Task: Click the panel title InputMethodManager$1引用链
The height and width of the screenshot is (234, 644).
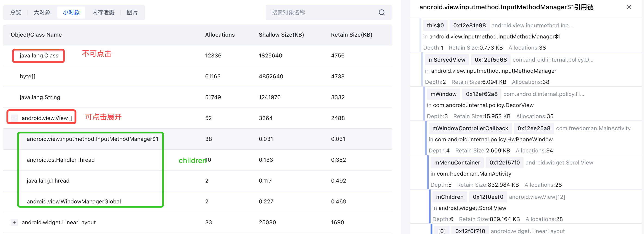Action: click(x=506, y=7)
